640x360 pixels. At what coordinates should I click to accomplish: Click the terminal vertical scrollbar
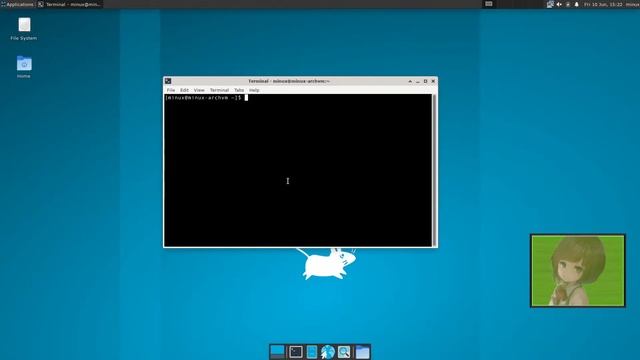[x=434, y=170]
